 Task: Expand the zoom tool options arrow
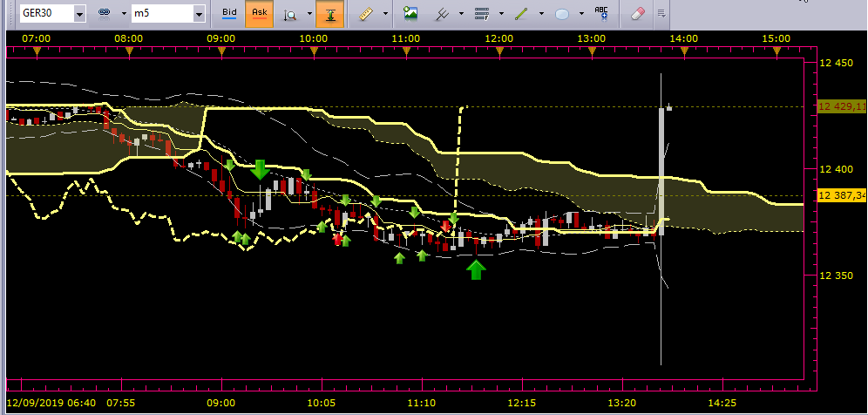(x=309, y=13)
